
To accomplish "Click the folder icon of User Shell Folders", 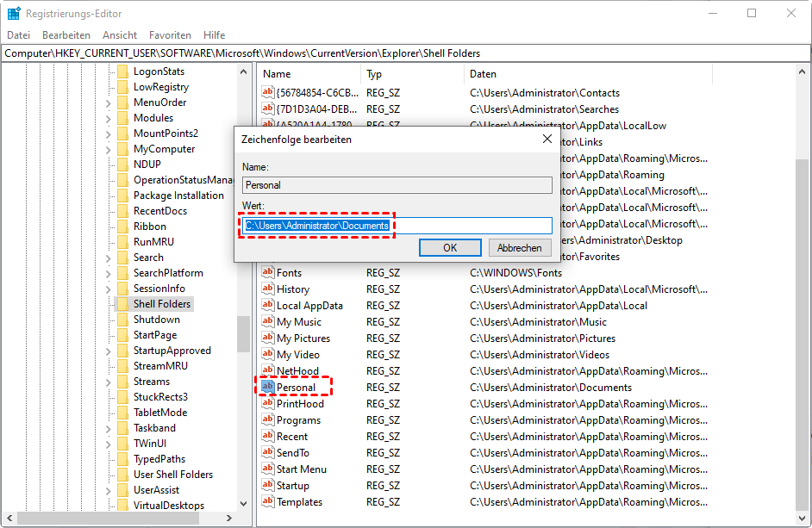I will [x=122, y=474].
